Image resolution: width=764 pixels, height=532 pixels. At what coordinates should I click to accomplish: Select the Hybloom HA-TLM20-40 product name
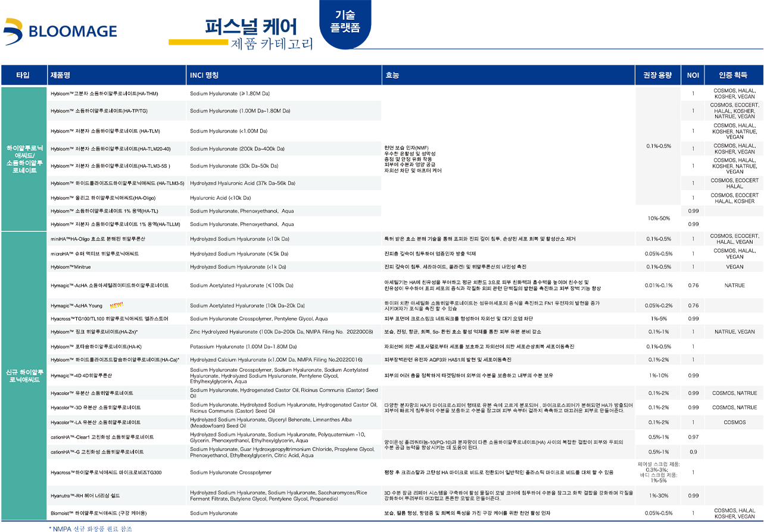click(x=111, y=148)
